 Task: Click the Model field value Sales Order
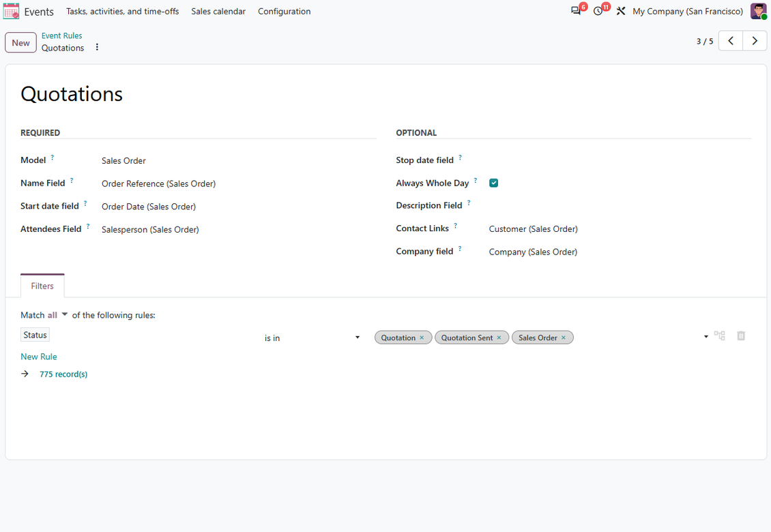click(123, 161)
